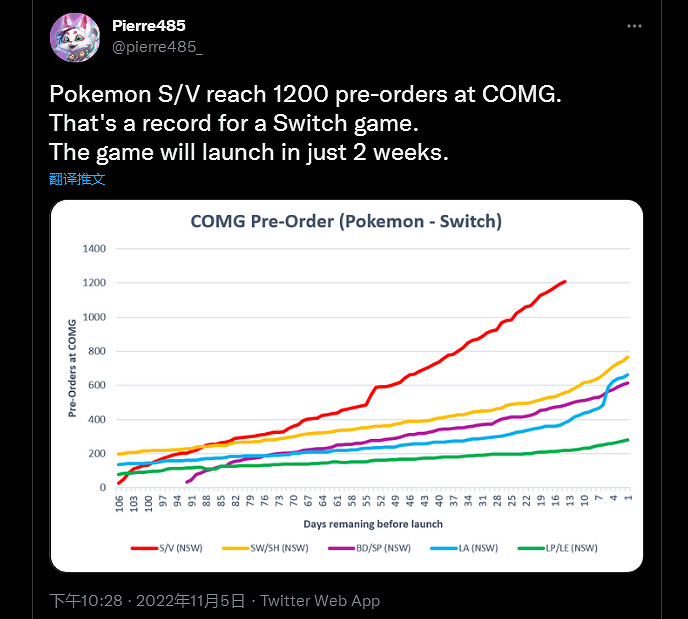The image size is (688, 619).
Task: Click the peak endpoint of the red S/V line
Action: pyautogui.click(x=565, y=282)
